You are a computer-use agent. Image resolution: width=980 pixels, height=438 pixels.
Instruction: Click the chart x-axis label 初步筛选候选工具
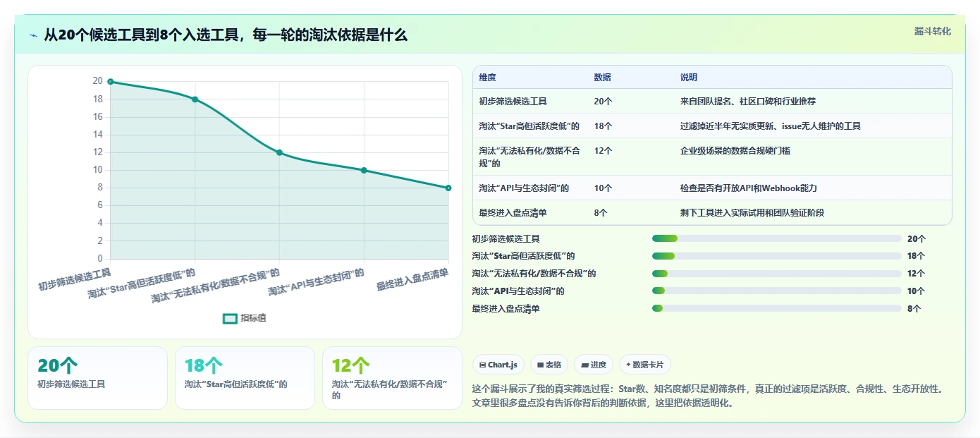click(x=75, y=280)
